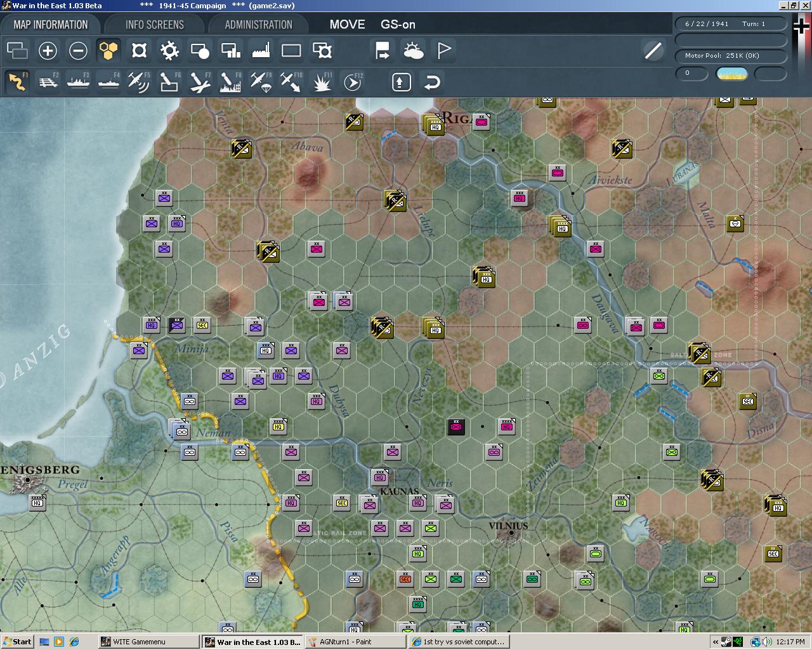Click the factory map info icon

(261, 50)
